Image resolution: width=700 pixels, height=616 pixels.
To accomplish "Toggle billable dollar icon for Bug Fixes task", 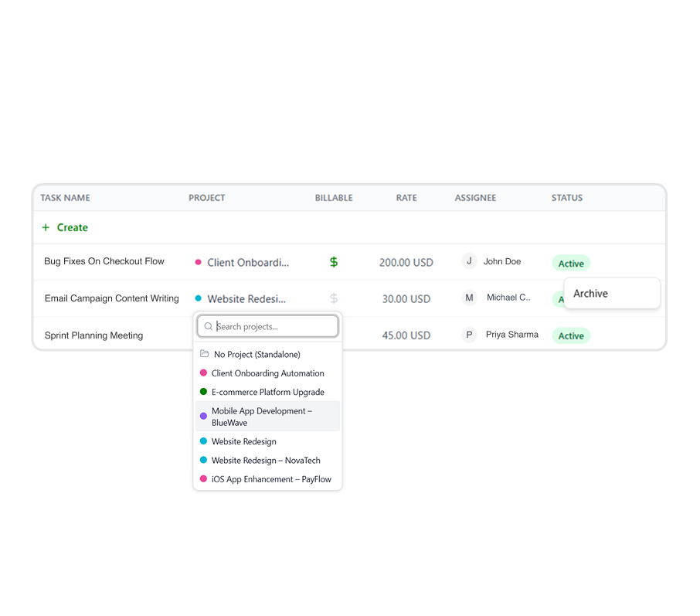I will [334, 262].
